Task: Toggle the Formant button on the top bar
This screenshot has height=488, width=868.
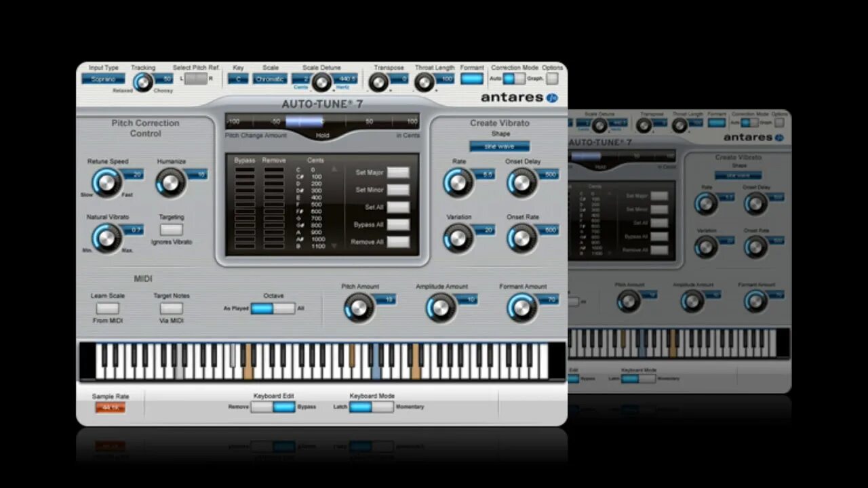Action: [x=472, y=79]
